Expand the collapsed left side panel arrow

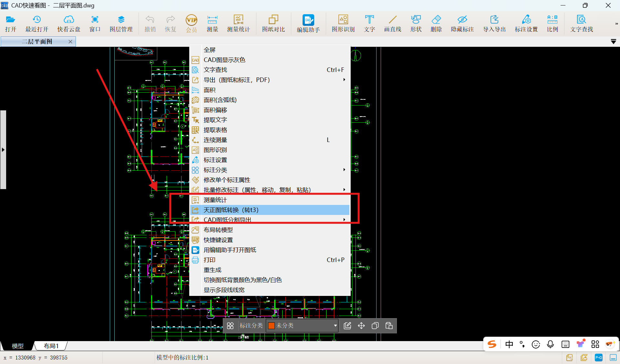pyautogui.click(x=3, y=150)
